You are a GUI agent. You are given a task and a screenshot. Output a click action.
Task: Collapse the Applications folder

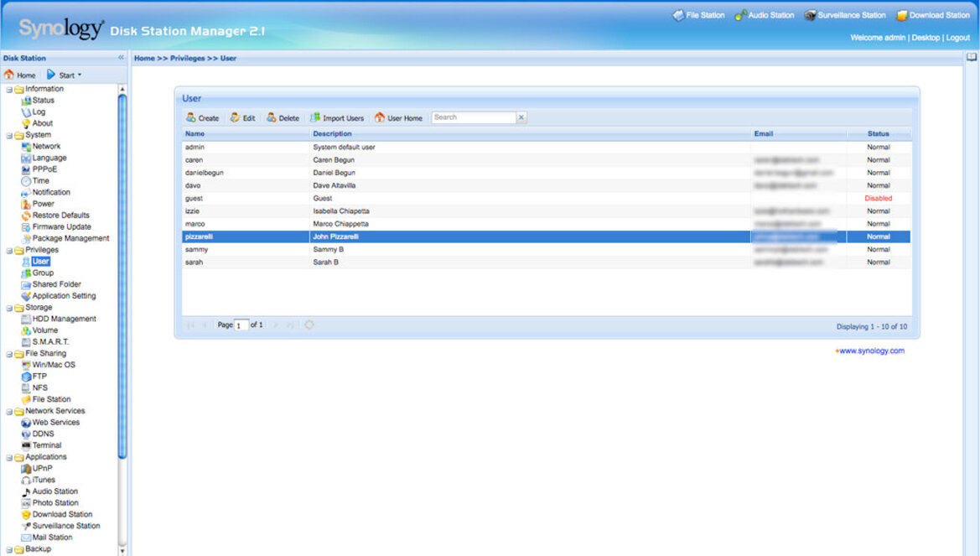click(x=9, y=457)
